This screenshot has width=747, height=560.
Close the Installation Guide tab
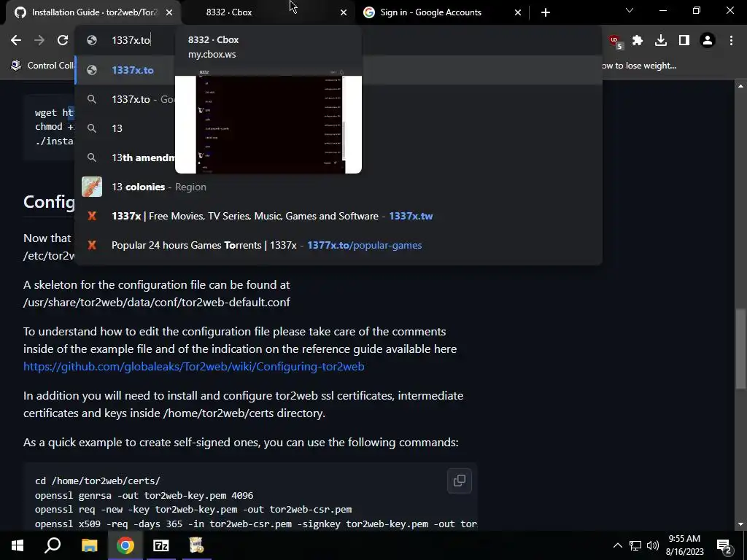click(169, 12)
